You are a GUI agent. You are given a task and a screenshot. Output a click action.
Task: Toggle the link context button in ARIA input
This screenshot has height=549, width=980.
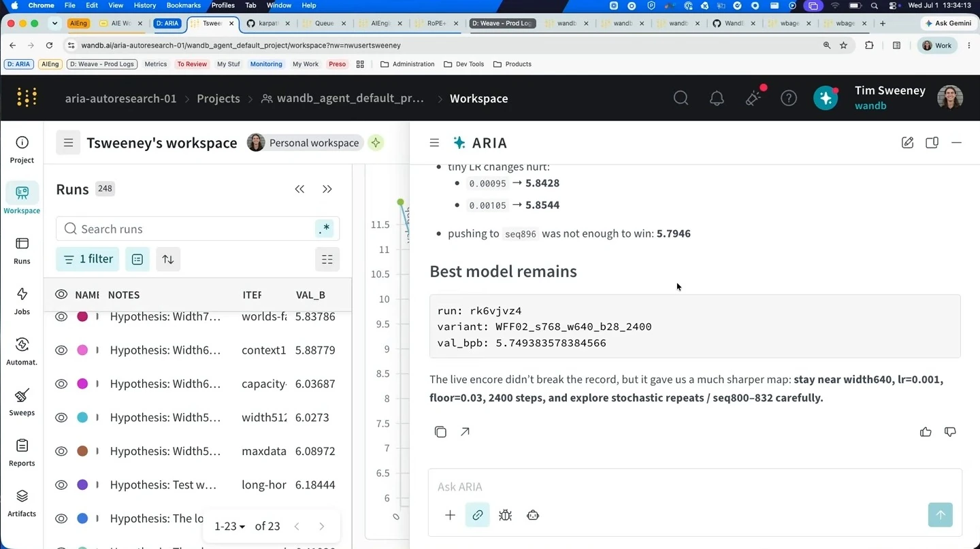[477, 515]
